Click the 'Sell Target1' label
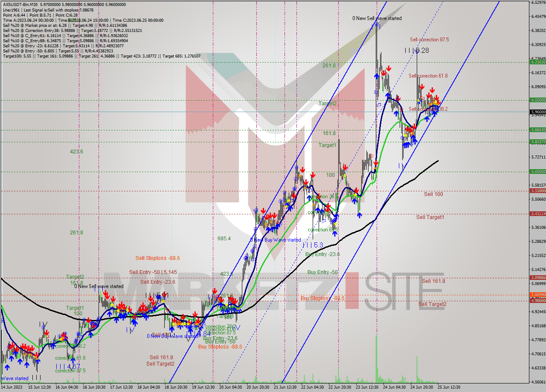 pos(430,217)
